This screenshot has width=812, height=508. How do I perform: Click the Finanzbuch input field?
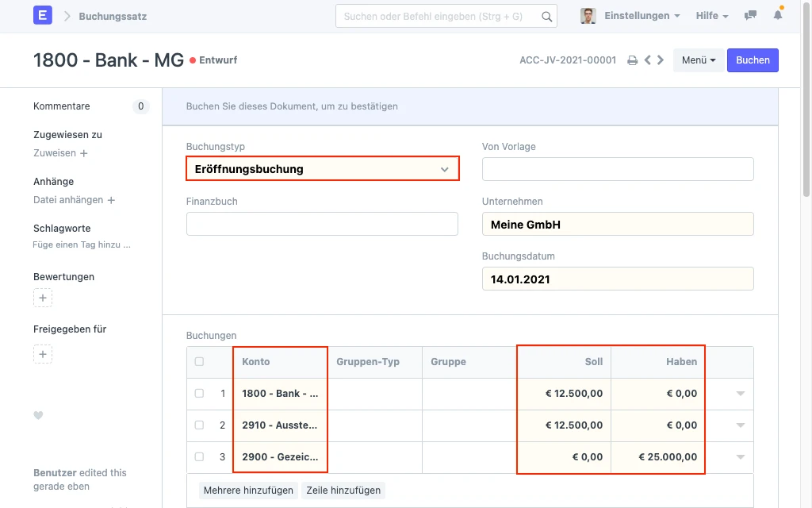322,224
